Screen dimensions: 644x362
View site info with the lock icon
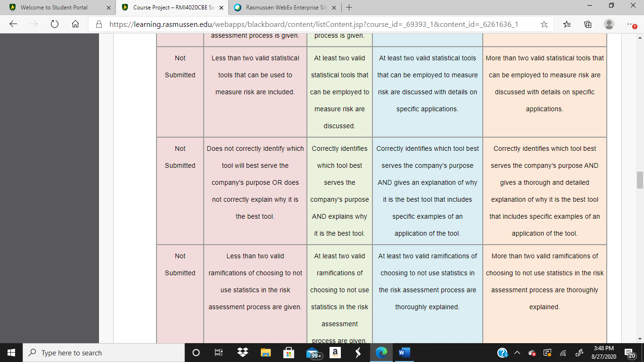coord(99,24)
